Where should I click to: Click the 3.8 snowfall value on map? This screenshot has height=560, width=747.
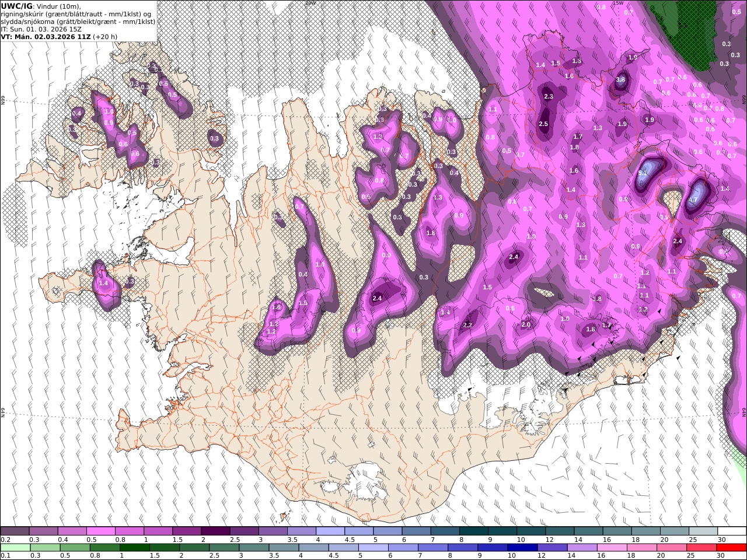tap(620, 80)
